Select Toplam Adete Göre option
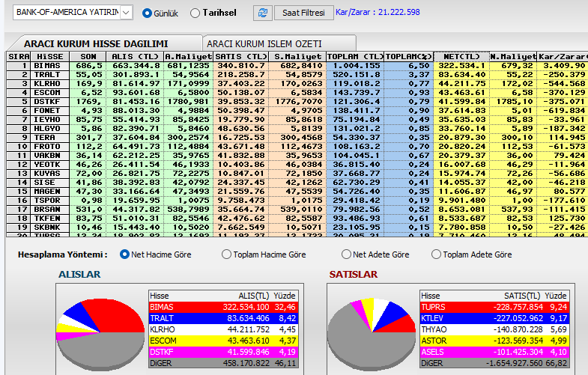588x375 pixels. coord(437,254)
